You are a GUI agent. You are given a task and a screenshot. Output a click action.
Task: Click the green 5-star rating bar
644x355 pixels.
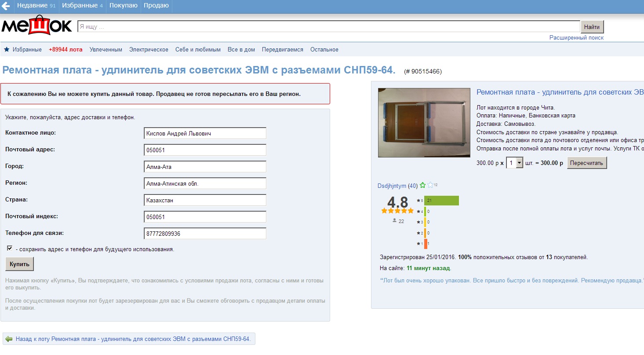pyautogui.click(x=441, y=201)
